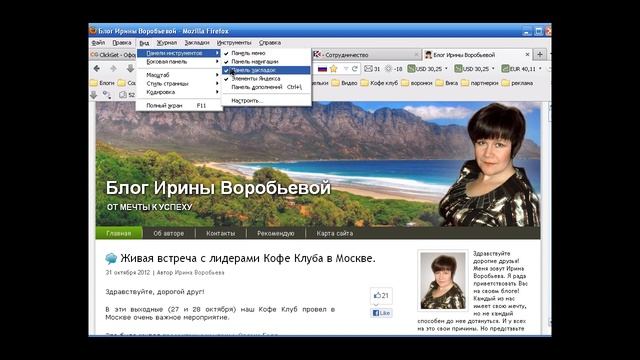Close the Блог Ирины Воробьевой tab

pyautogui.click(x=527, y=54)
